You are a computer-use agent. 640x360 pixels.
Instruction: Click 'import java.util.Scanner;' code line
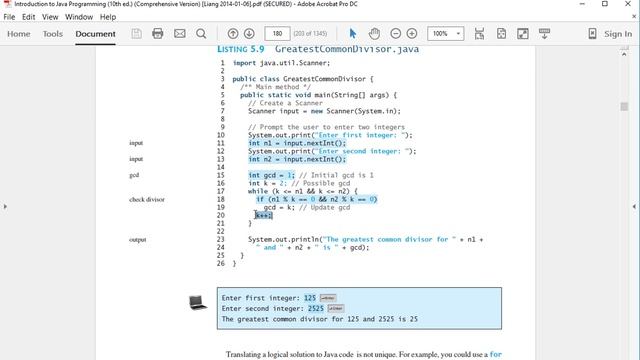click(281, 63)
